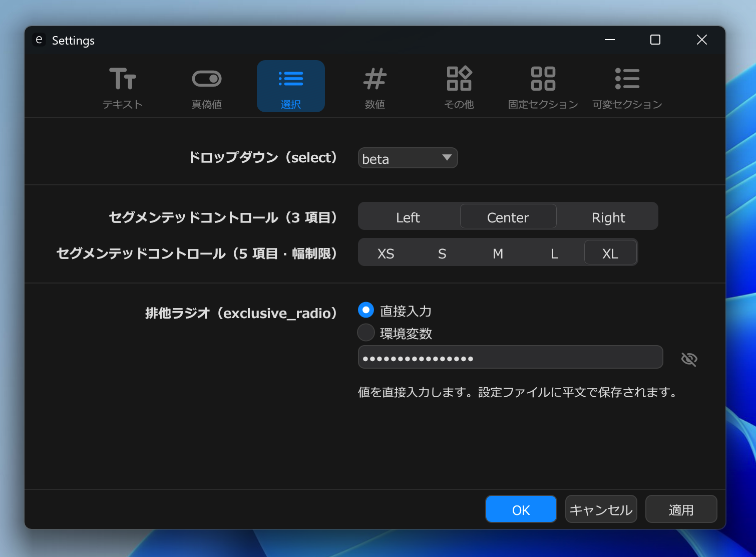The width and height of the screenshot is (756, 557).
Task: Click the ドロップダウン（select） label
Action: [x=262, y=157]
